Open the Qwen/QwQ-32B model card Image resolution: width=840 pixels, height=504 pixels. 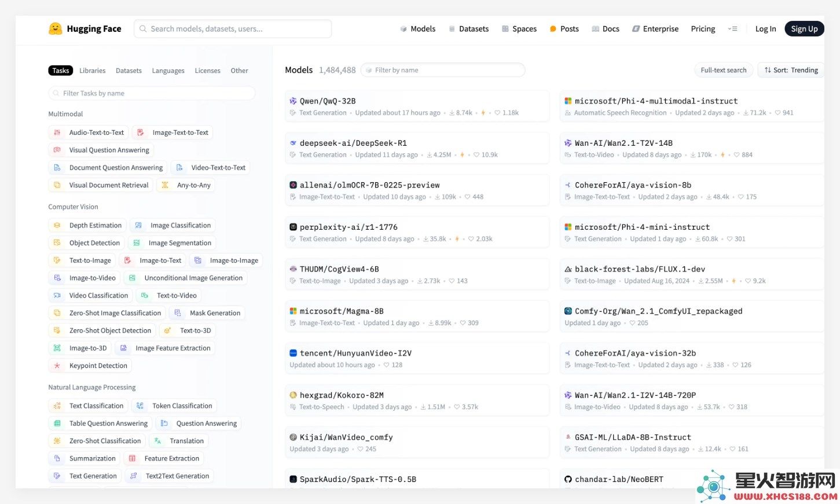click(x=417, y=106)
